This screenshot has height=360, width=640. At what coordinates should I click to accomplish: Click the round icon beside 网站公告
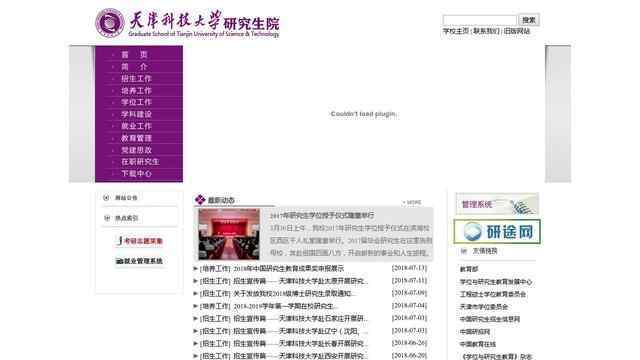coord(107,198)
